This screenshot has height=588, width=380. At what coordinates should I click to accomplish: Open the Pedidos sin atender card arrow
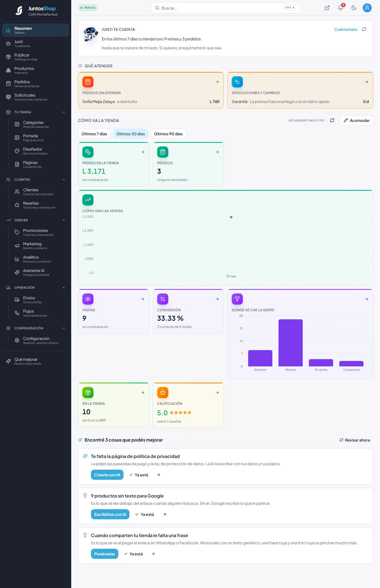pos(217,82)
